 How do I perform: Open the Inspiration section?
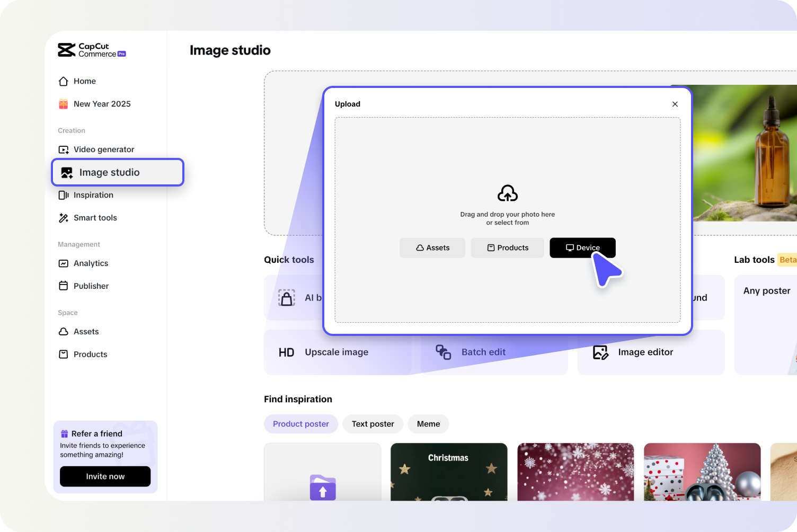coord(93,195)
